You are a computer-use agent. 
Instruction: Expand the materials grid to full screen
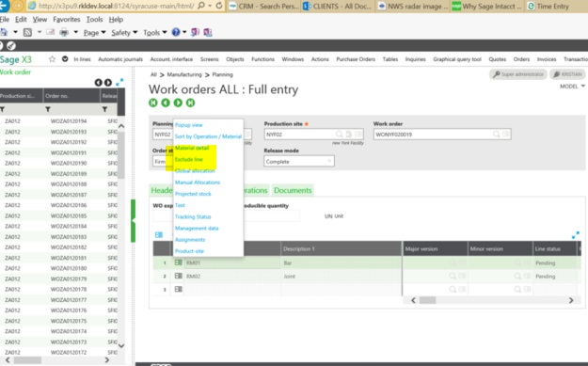point(576,235)
